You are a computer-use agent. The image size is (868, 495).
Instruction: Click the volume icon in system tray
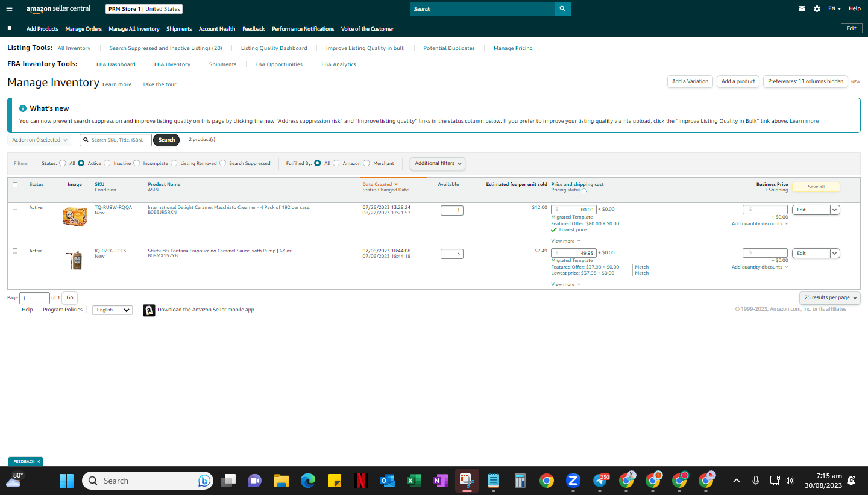pos(788,481)
